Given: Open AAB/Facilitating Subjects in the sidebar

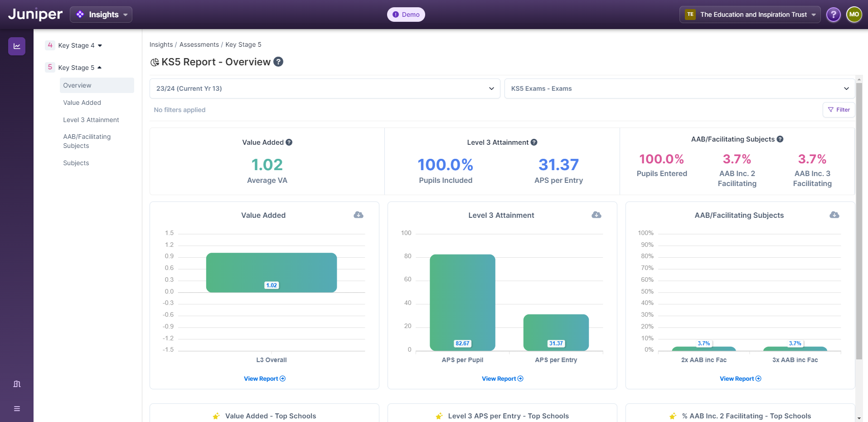Looking at the screenshot, I should point(87,141).
